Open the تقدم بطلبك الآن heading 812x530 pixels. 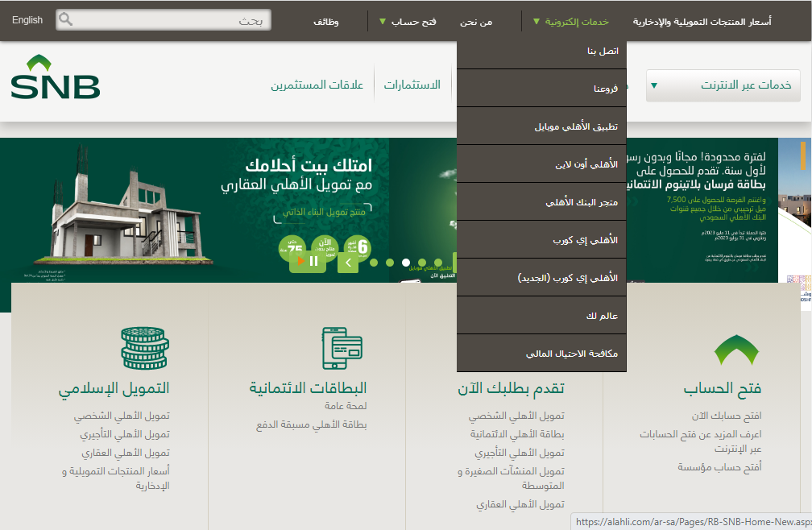point(511,388)
